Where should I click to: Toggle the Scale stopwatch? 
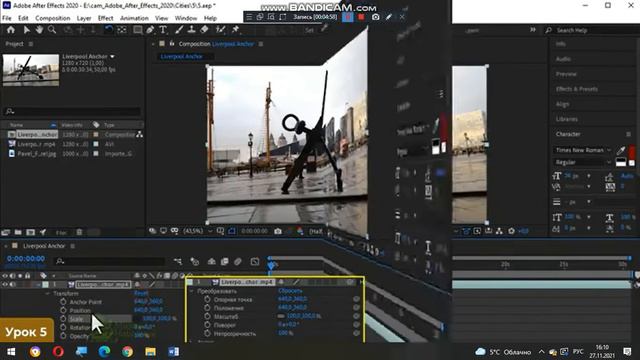63,319
